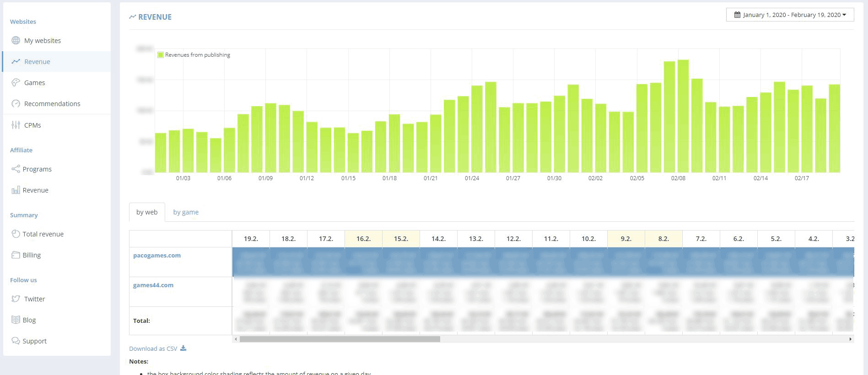Screen dimensions: 868x375
Task: Select the by web tab
Action: click(147, 212)
